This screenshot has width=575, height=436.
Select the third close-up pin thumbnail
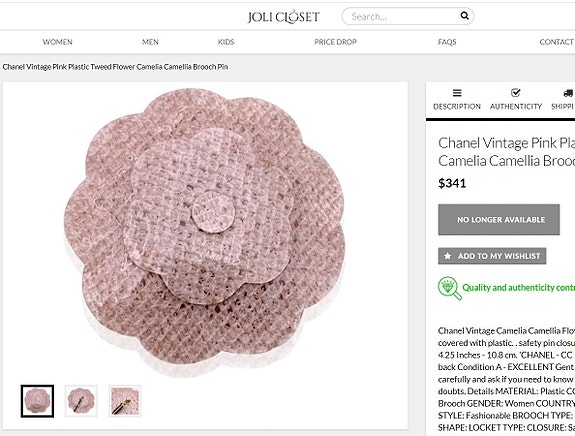tap(125, 401)
